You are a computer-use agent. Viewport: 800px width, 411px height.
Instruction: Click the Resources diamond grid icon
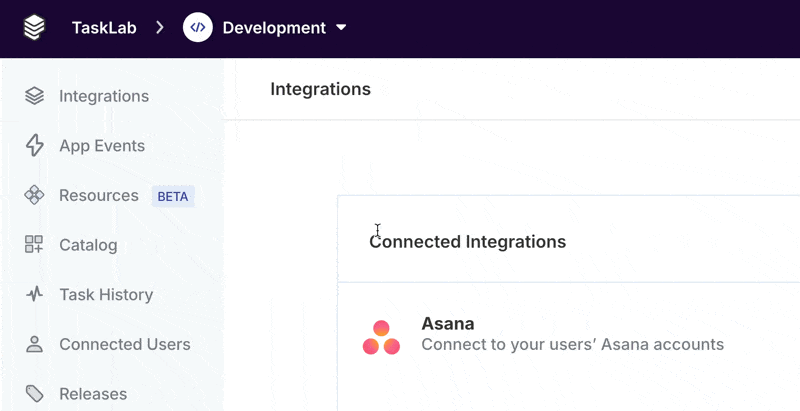(35, 196)
